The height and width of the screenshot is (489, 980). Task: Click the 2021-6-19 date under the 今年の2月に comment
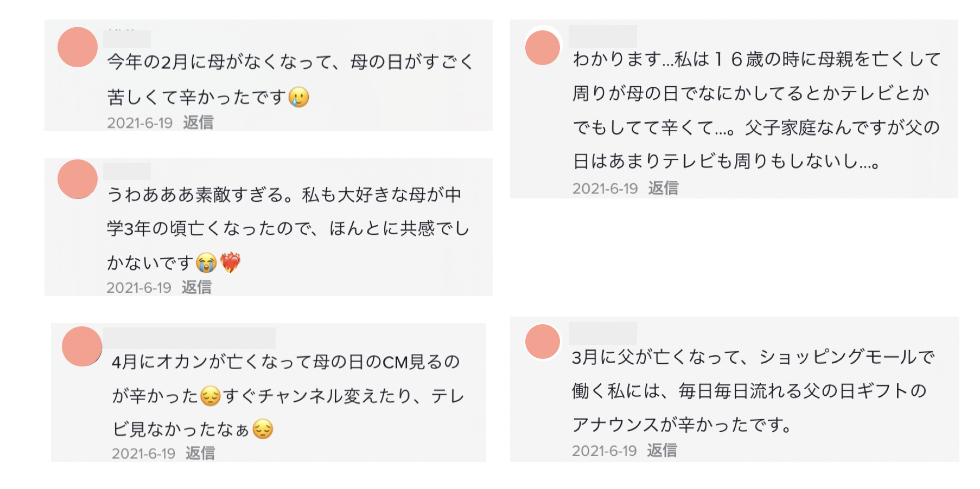[139, 123]
